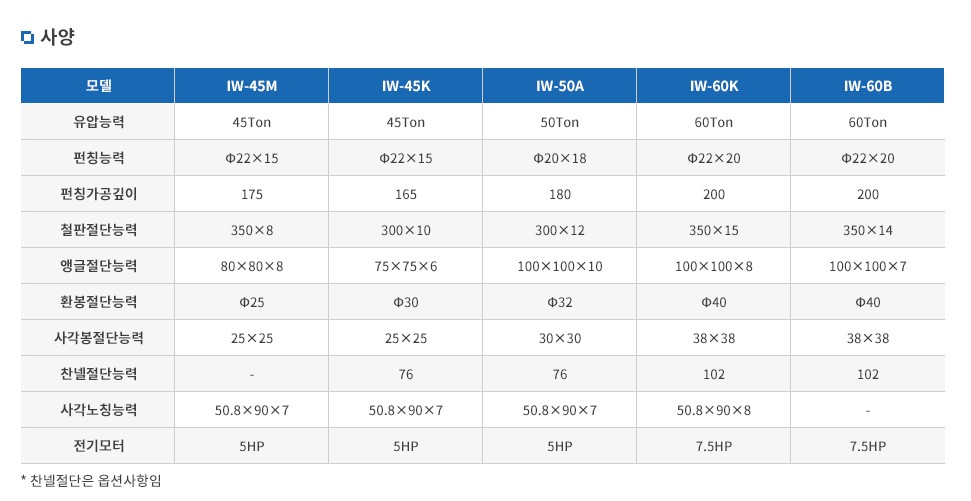The height and width of the screenshot is (501, 971).
Task: Select the 사각노칭능력 row label
Action: (x=98, y=410)
